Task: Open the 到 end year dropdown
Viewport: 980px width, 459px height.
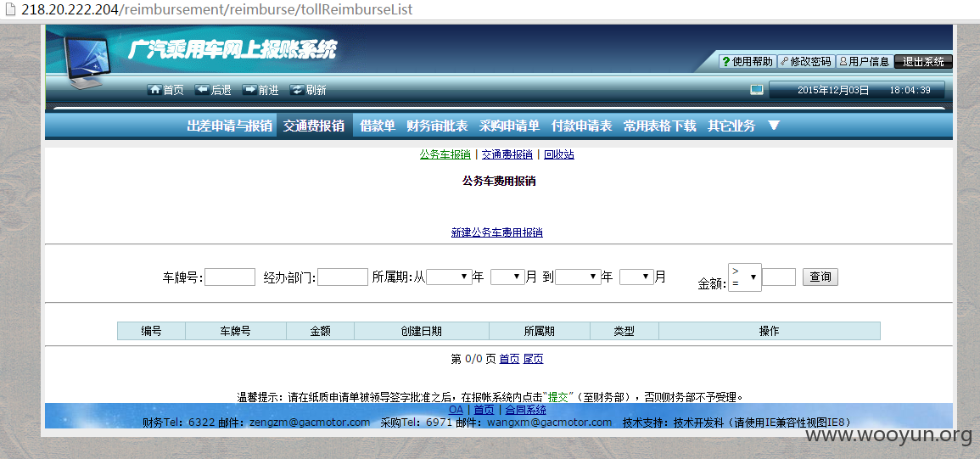Action: point(578,277)
